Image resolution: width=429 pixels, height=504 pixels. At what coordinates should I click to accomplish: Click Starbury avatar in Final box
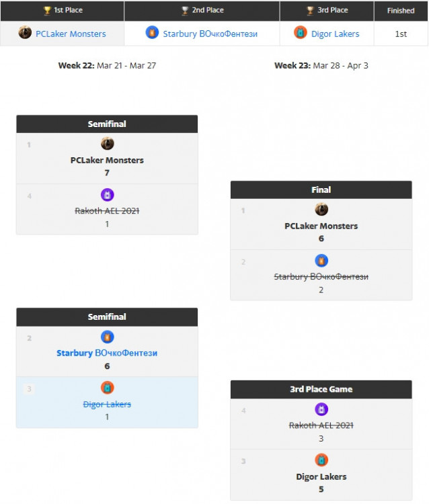point(321,261)
